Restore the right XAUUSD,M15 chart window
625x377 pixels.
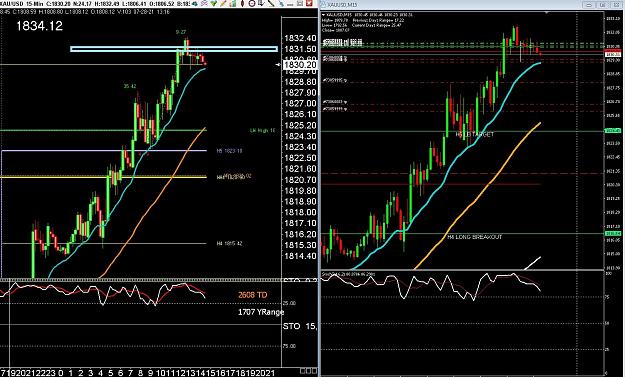[x=603, y=5]
